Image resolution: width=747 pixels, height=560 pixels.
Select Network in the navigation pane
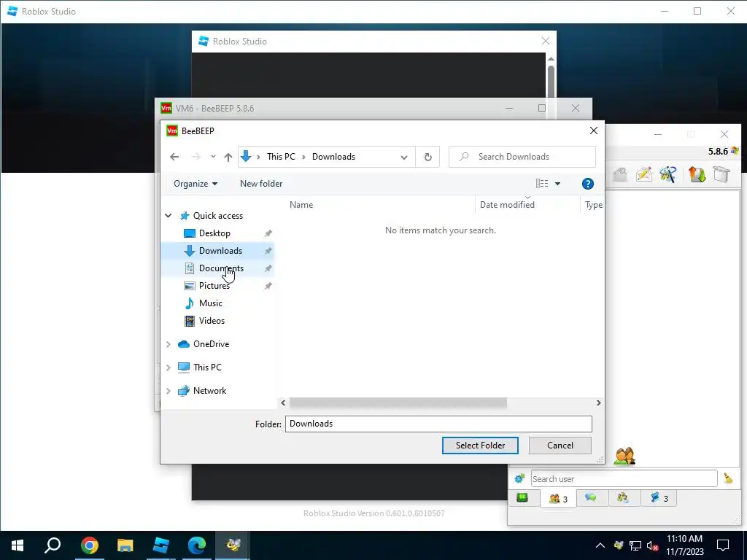[x=209, y=391]
